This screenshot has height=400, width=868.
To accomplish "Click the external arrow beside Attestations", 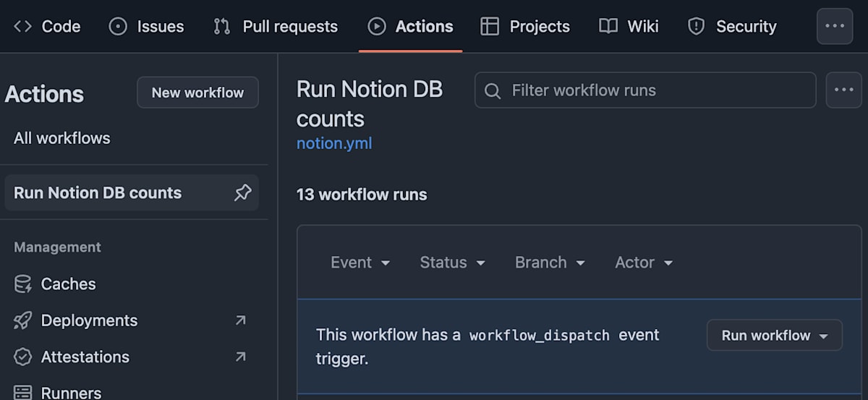I will coord(241,357).
